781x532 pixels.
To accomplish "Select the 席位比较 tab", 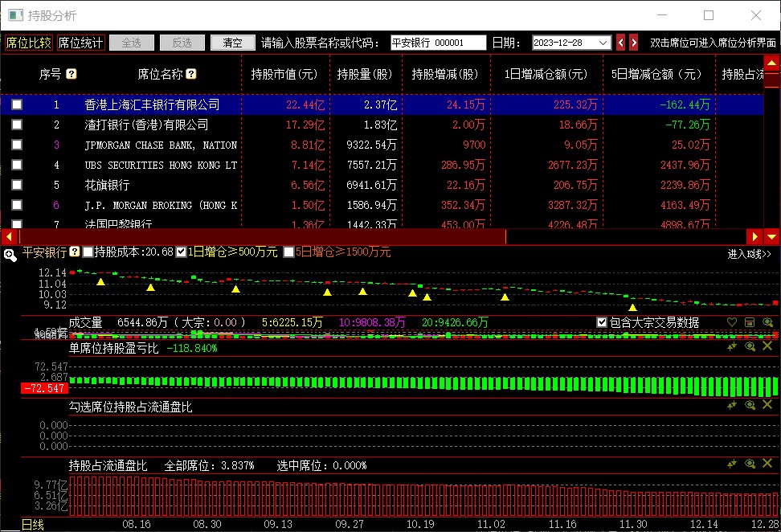I will (28, 43).
